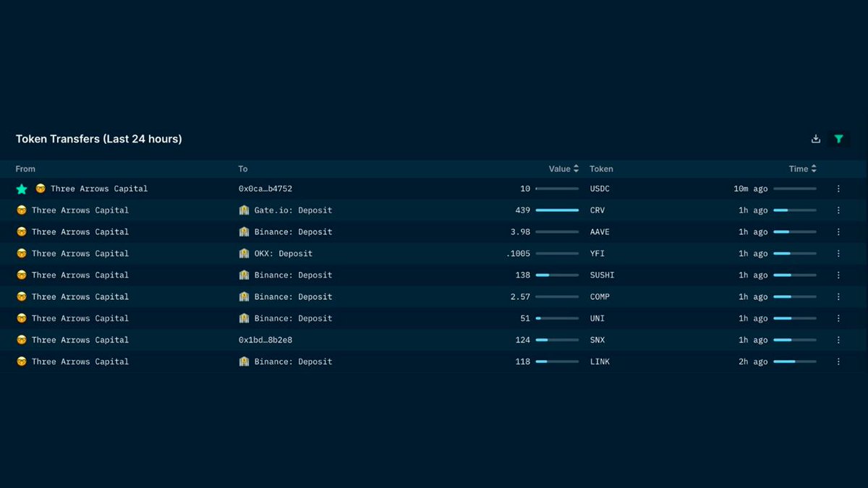Viewport: 868px width, 488px height.
Task: Click the emoji icon in the CRV row
Action: click(21, 210)
